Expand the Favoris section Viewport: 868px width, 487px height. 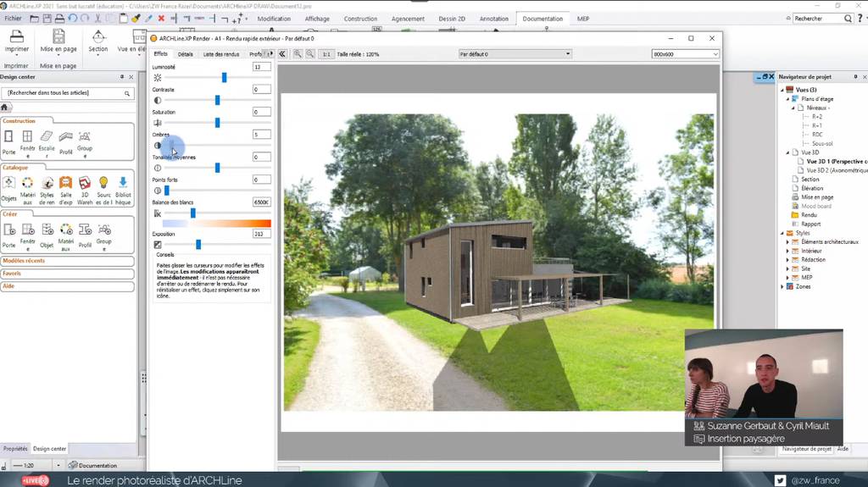(x=67, y=274)
